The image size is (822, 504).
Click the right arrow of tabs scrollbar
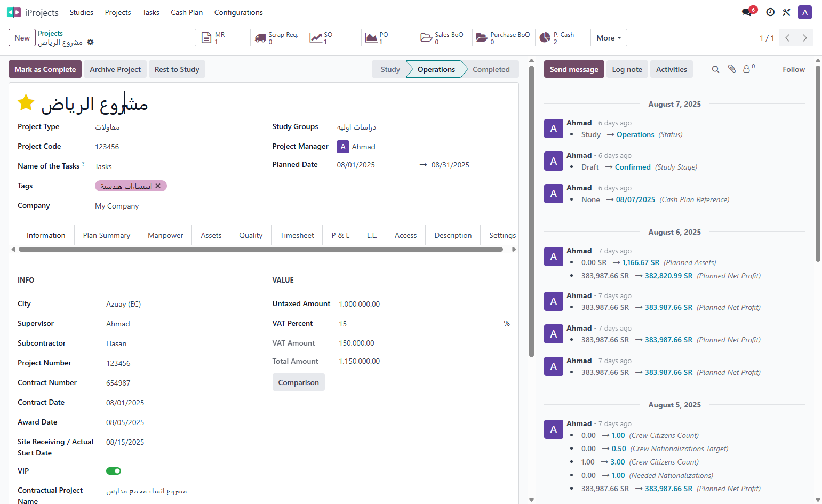click(514, 249)
